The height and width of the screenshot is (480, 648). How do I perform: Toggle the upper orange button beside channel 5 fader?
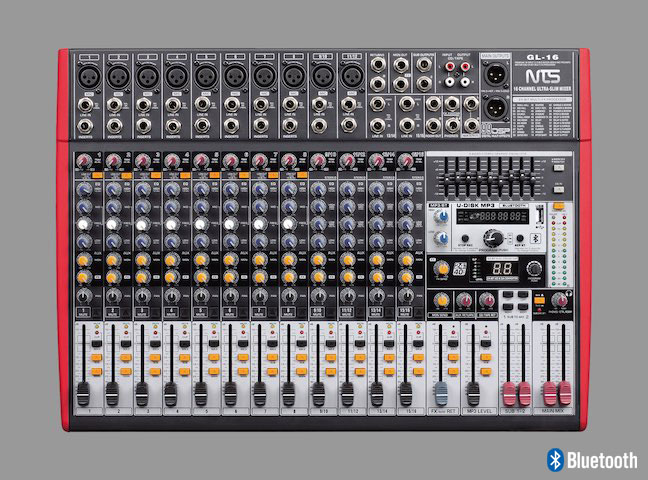click(x=213, y=357)
